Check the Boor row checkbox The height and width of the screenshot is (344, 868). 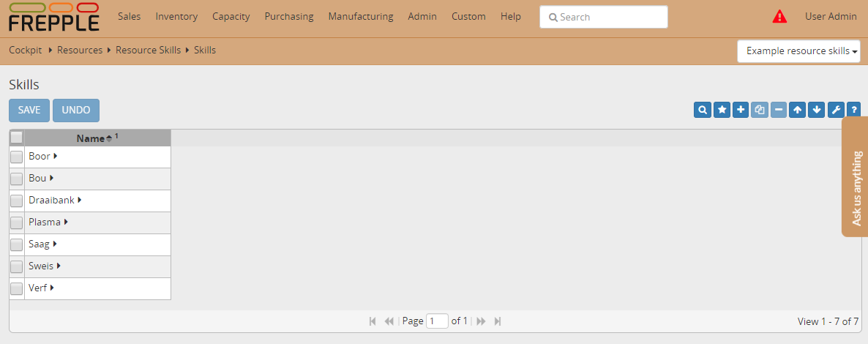[16, 157]
